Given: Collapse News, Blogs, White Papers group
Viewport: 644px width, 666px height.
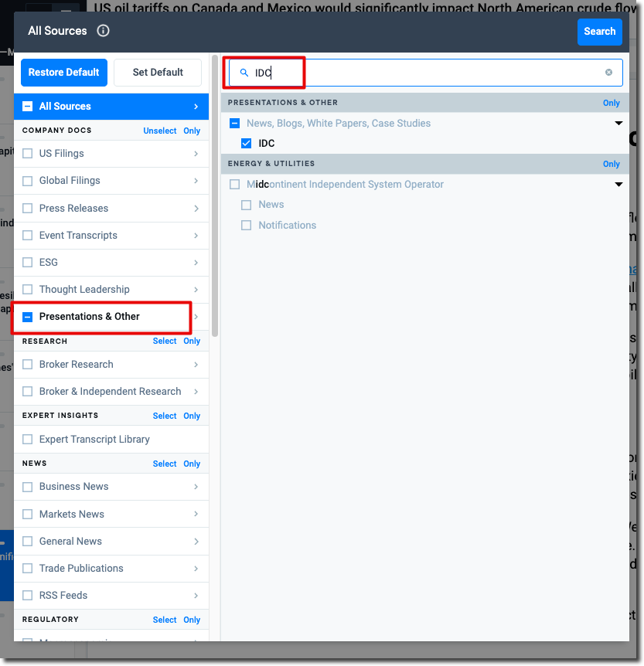Looking at the screenshot, I should 618,124.
